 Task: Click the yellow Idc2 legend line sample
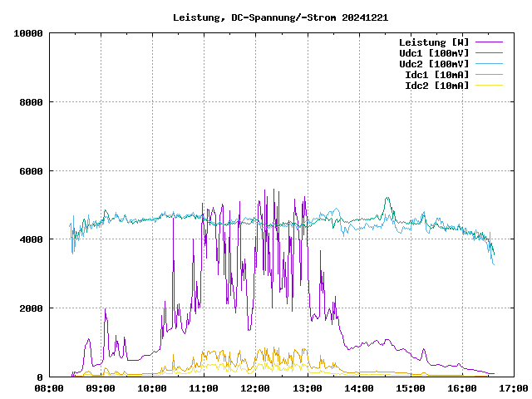(x=489, y=86)
